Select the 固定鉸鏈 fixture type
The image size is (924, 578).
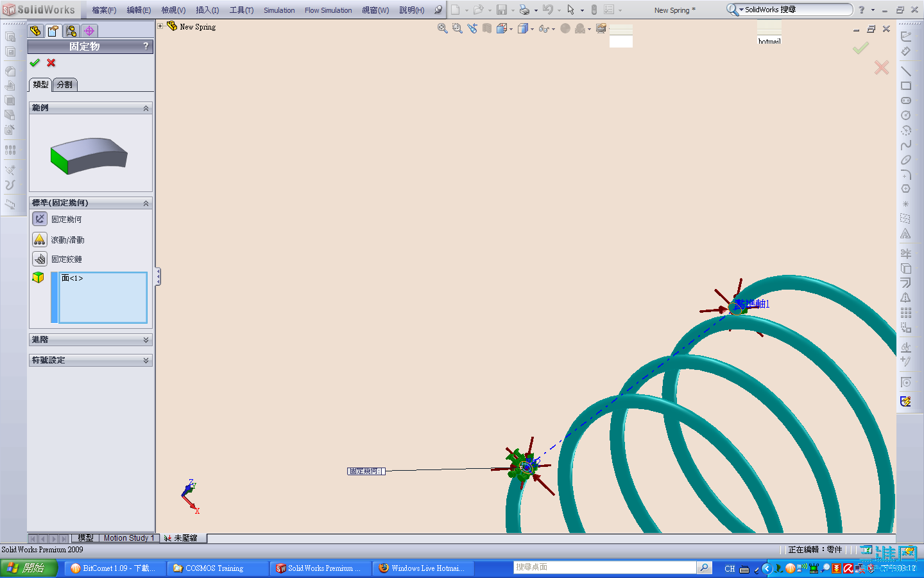pyautogui.click(x=40, y=259)
